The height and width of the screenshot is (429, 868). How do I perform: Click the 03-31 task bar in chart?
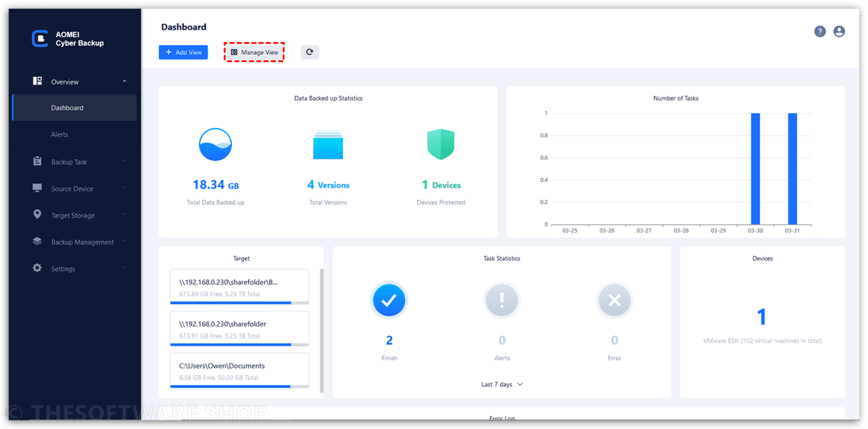click(x=792, y=169)
